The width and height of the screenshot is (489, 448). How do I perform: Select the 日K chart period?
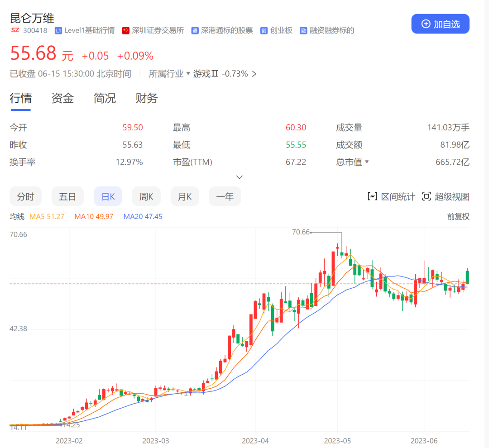(108, 196)
